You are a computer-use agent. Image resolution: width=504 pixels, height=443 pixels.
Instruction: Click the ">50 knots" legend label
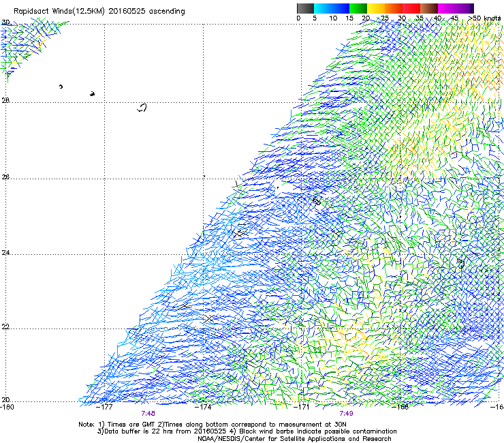tap(484, 18)
